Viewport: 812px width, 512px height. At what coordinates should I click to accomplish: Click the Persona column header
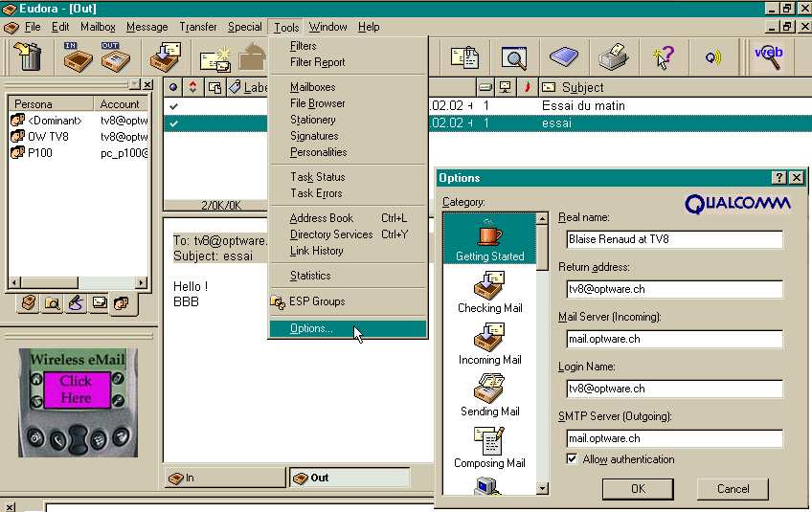coord(51,104)
